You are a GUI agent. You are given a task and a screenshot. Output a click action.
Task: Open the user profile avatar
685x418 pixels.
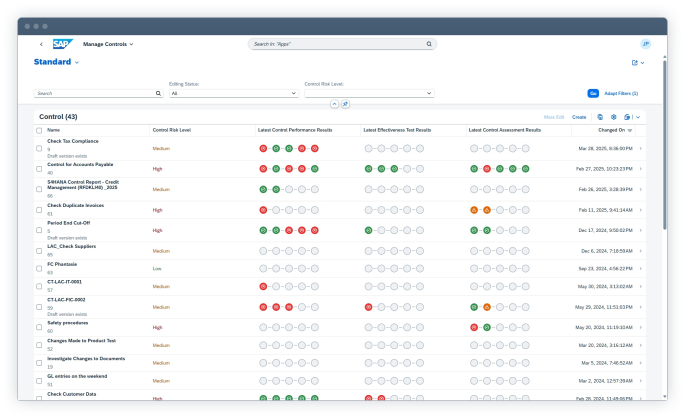645,44
